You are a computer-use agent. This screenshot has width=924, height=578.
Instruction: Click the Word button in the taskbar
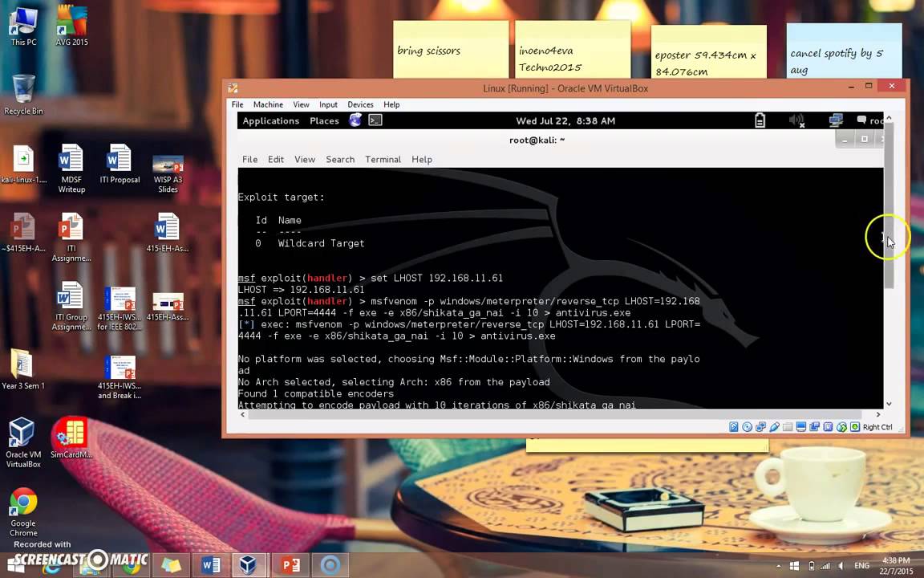point(210,565)
